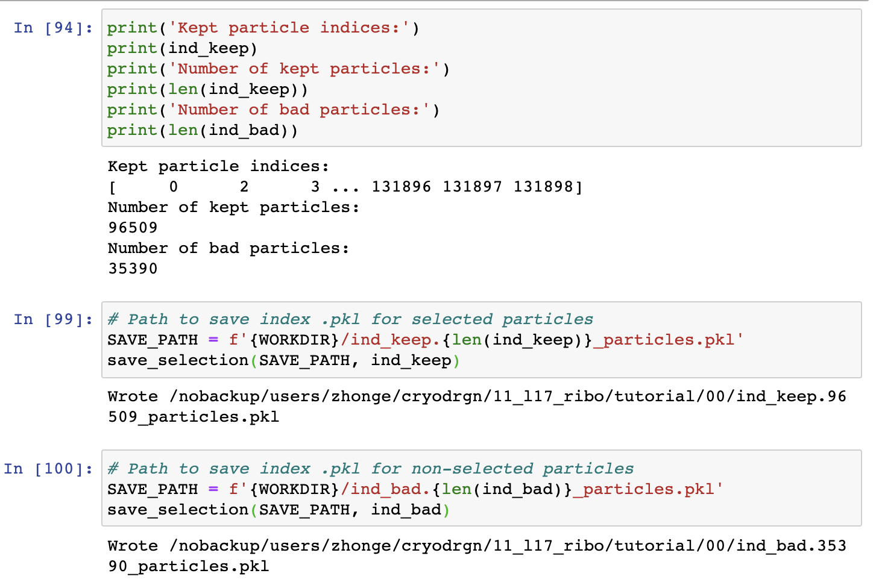Click the In [94] cell prompt

pos(53,28)
